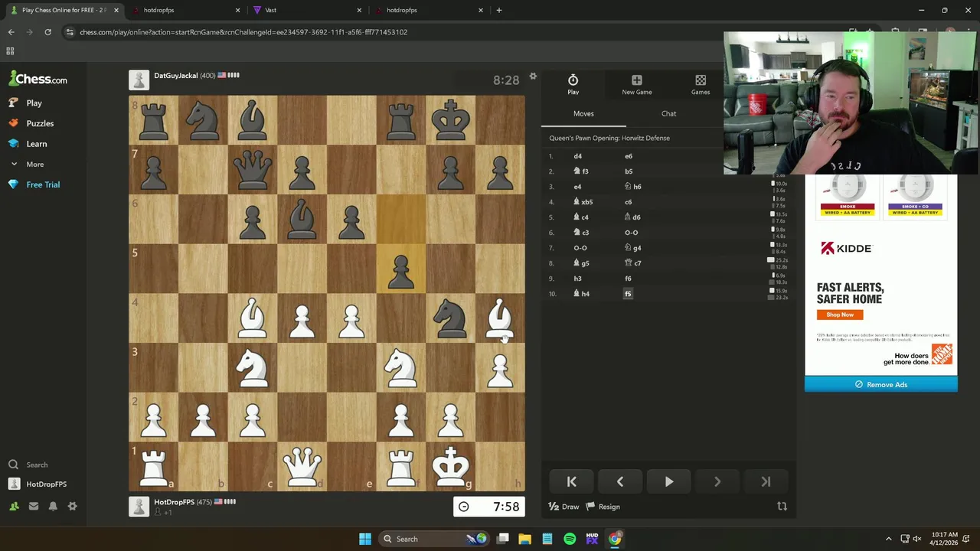Flip the board with the arrows icon

(x=782, y=507)
